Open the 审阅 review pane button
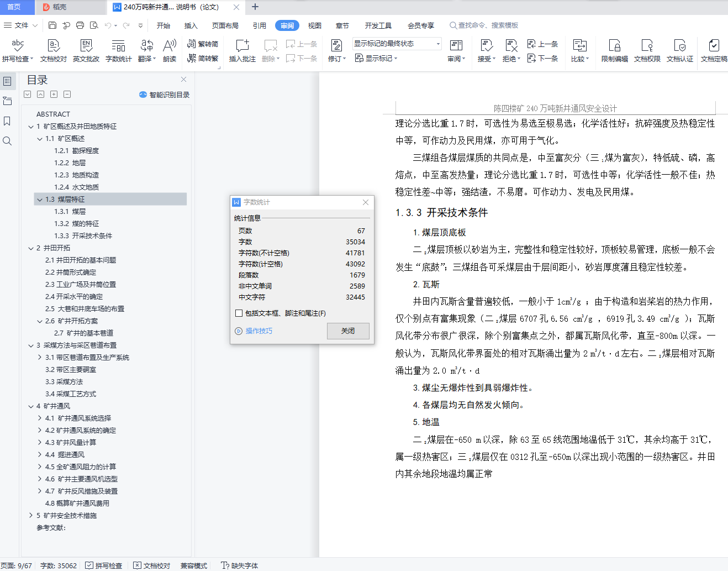Screen dimensions: 728x571 point(456,50)
